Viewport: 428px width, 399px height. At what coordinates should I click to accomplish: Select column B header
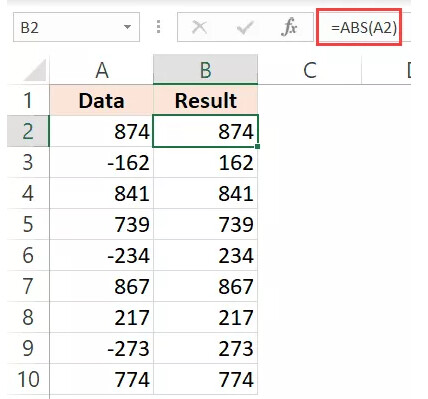pos(205,70)
